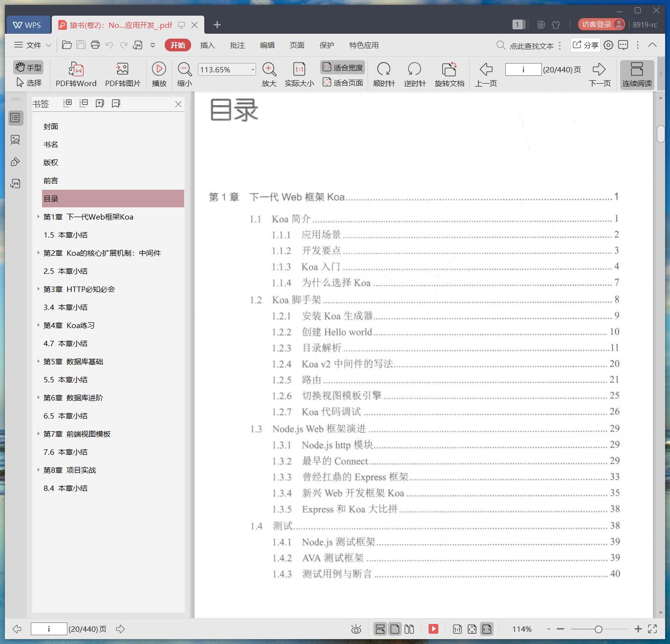670x644 pixels.
Task: Rotate page clockwise (顺时针)
Action: click(384, 74)
